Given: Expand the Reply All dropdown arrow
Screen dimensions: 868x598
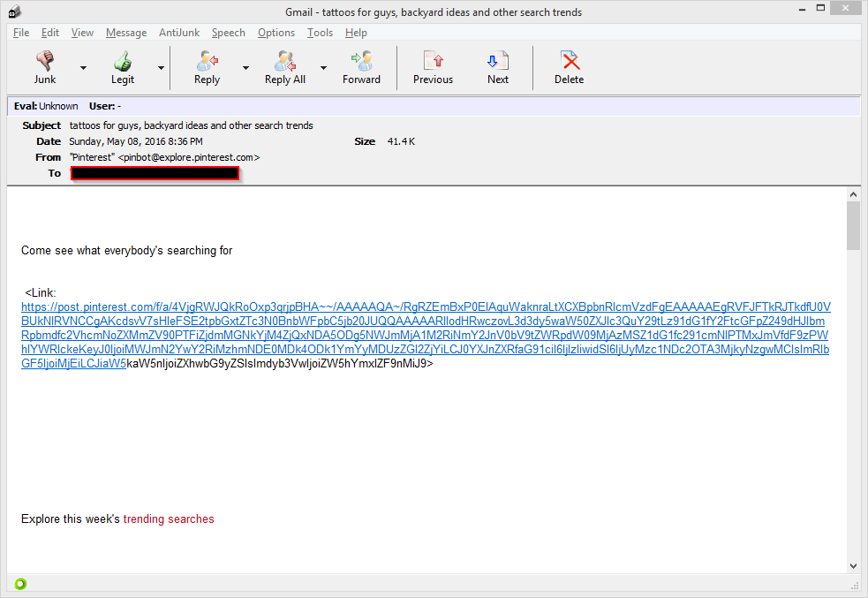Looking at the screenshot, I should pyautogui.click(x=323, y=67).
